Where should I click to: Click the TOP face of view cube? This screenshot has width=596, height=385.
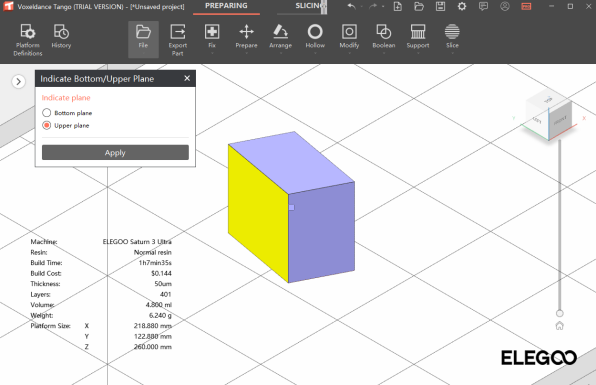[x=547, y=100]
